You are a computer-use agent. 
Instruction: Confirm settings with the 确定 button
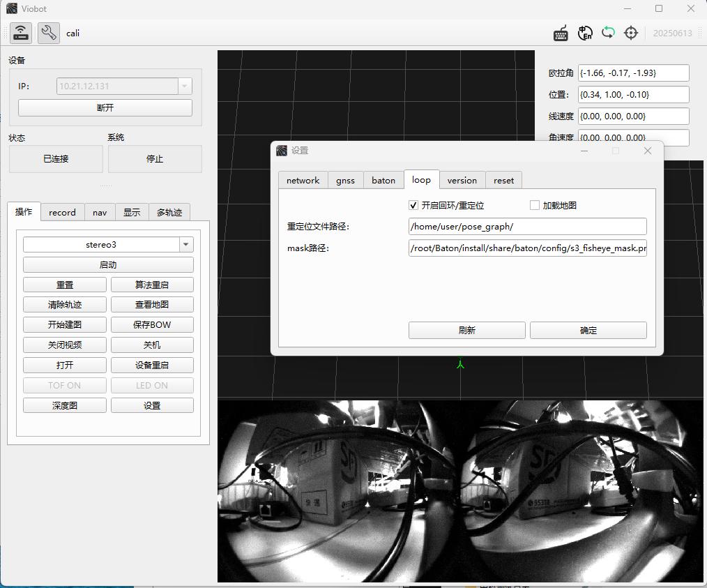588,330
